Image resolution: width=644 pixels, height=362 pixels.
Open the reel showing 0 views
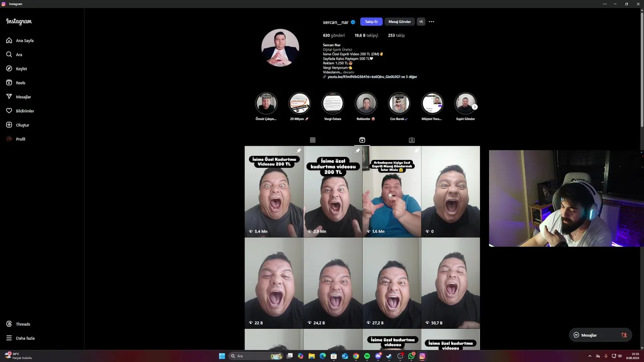click(450, 192)
